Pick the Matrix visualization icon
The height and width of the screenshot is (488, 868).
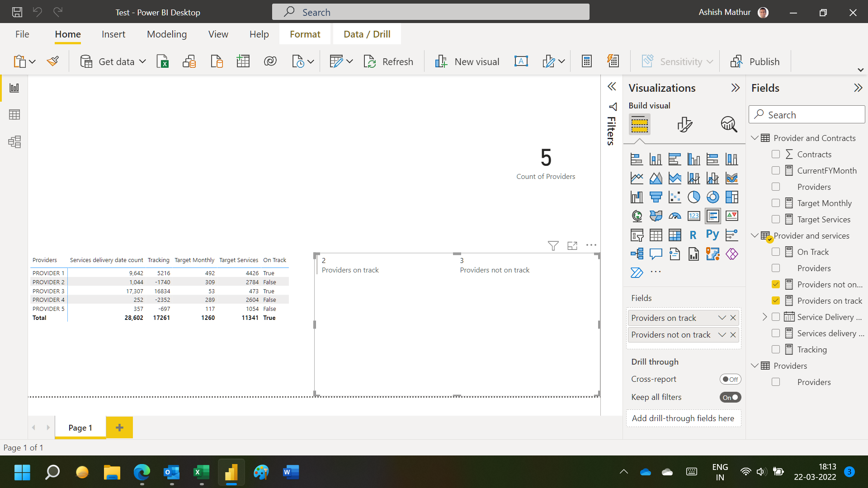point(675,235)
